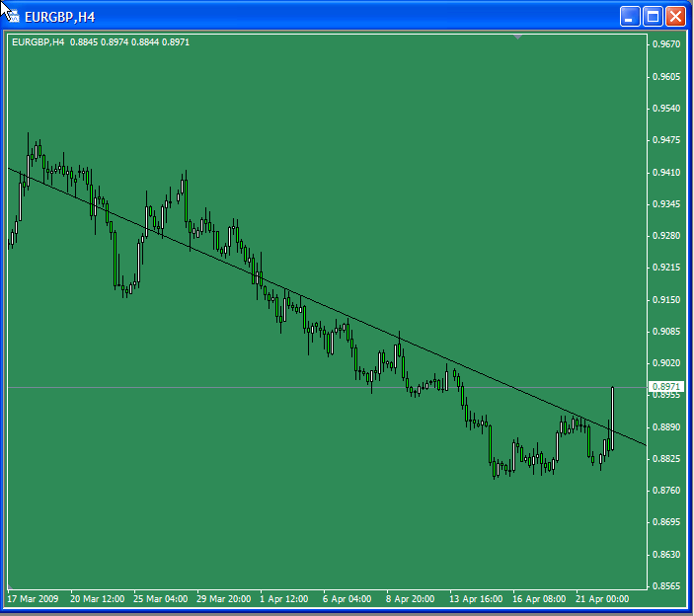Click the 0.8565 price scale label
The height and width of the screenshot is (616, 694).
(666, 586)
